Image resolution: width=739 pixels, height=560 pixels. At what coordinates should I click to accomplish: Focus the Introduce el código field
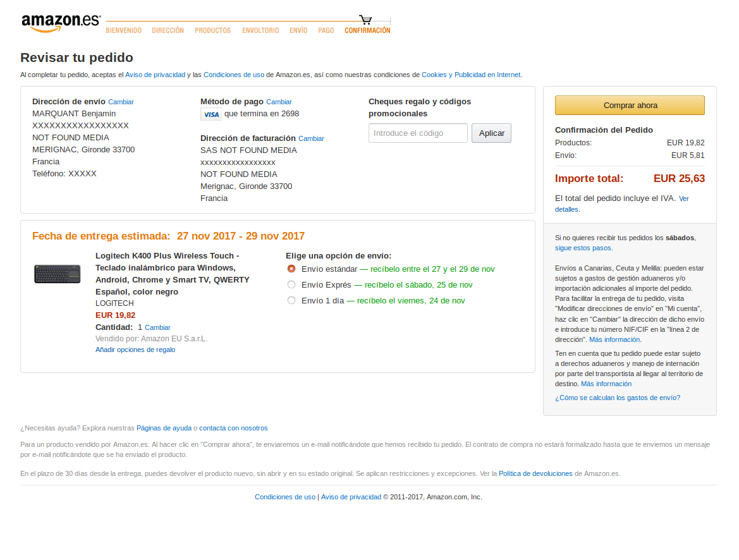(x=418, y=133)
